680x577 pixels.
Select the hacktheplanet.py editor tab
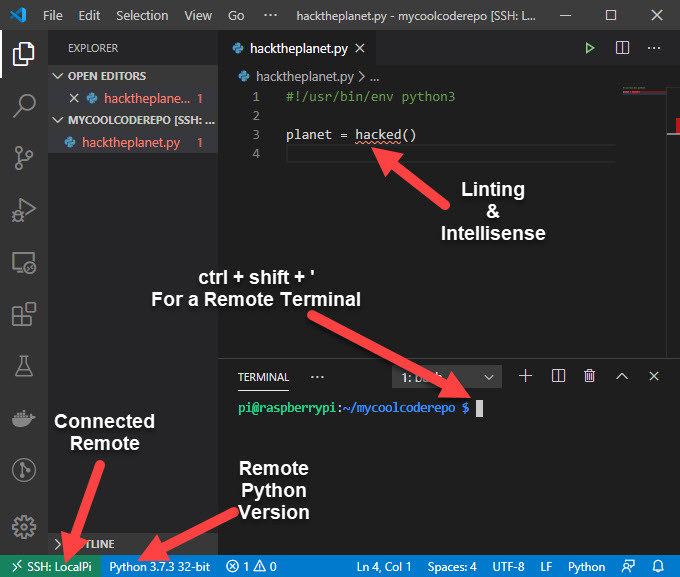[x=298, y=48]
